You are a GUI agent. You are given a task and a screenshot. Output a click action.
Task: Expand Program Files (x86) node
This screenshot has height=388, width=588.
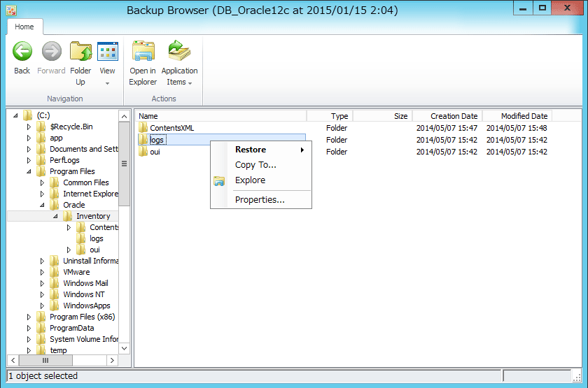tap(29, 317)
